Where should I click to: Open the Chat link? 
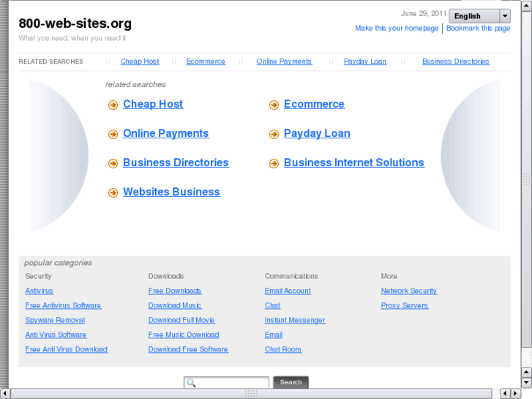(272, 305)
